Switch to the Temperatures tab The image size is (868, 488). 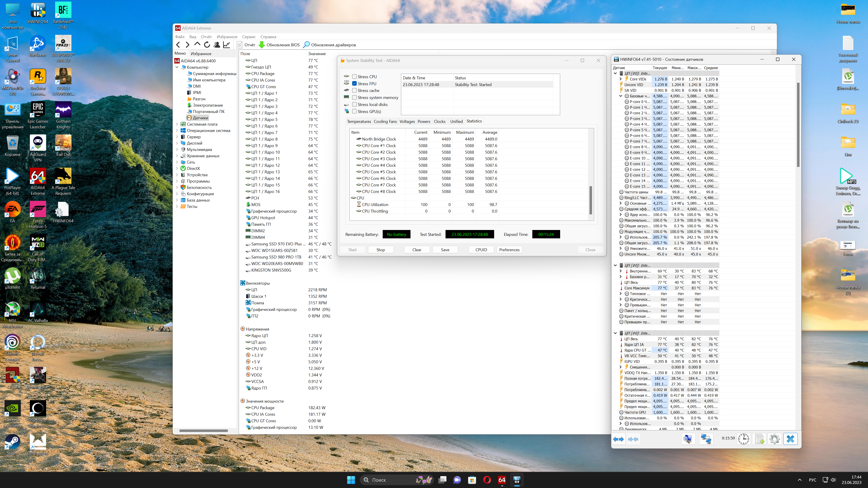[x=359, y=122]
